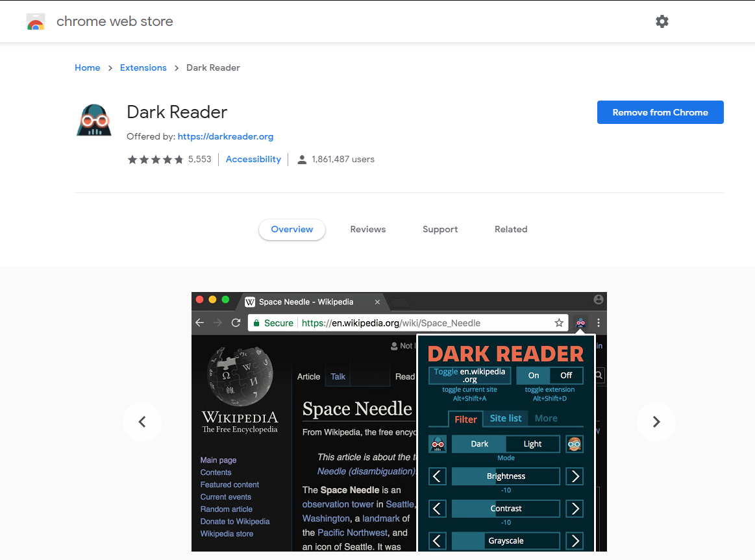Go to the Home breadcrumb

coord(87,68)
